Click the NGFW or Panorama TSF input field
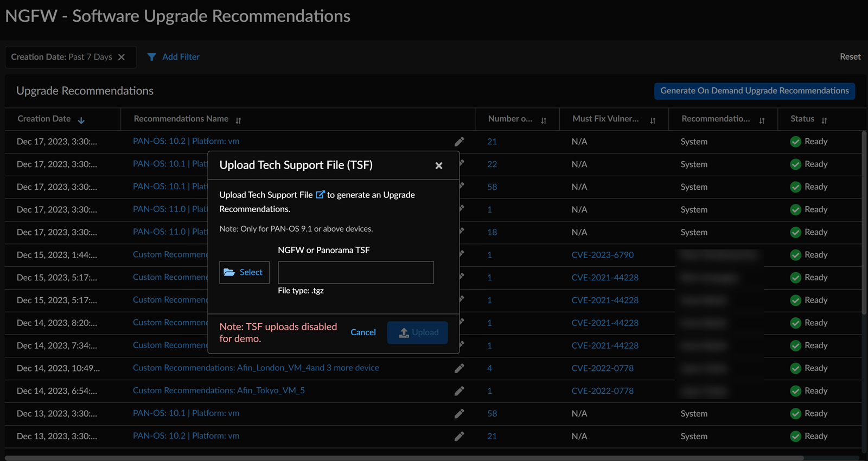Image resolution: width=868 pixels, height=461 pixels. click(x=355, y=272)
